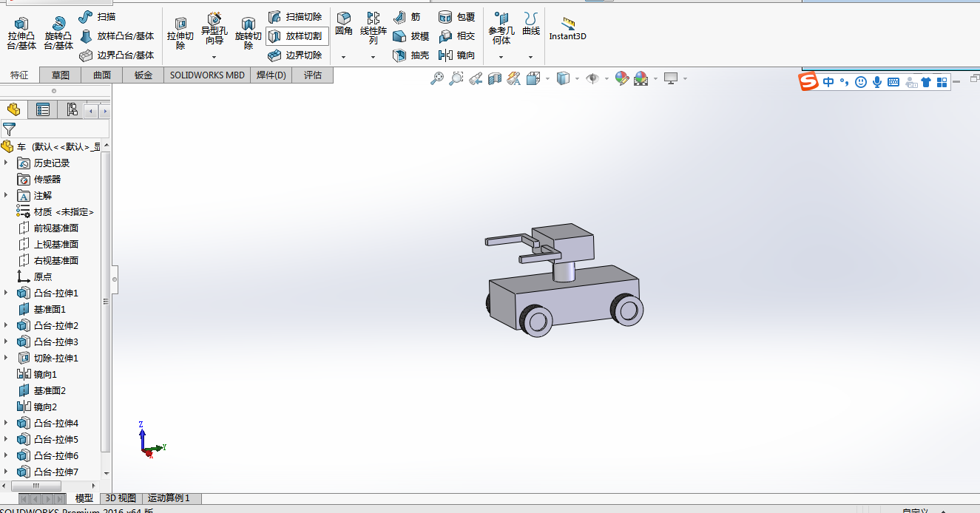Toggle Instant3D mode
The width and height of the screenshot is (980, 513).
click(x=567, y=28)
